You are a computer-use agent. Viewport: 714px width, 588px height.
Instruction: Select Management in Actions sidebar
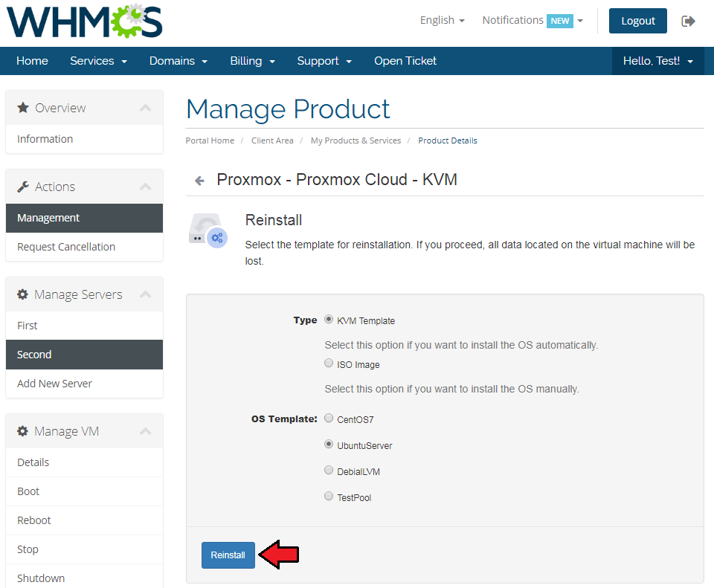click(x=84, y=218)
